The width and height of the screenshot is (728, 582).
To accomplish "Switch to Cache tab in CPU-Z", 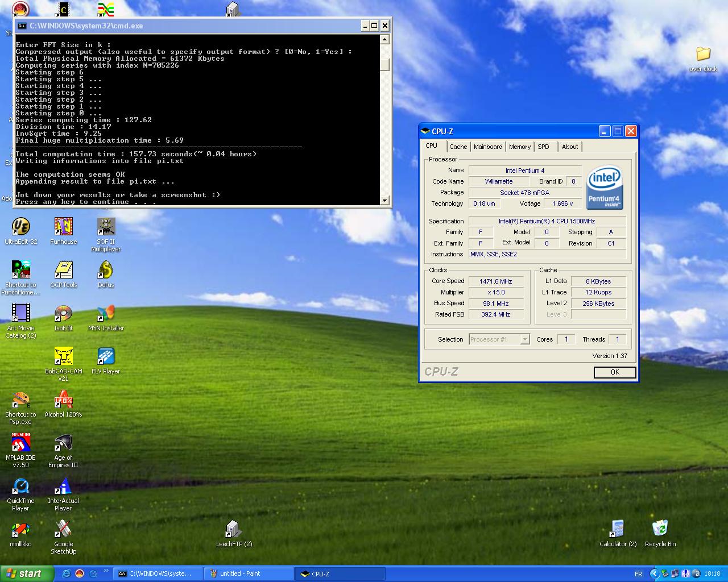I will [458, 147].
